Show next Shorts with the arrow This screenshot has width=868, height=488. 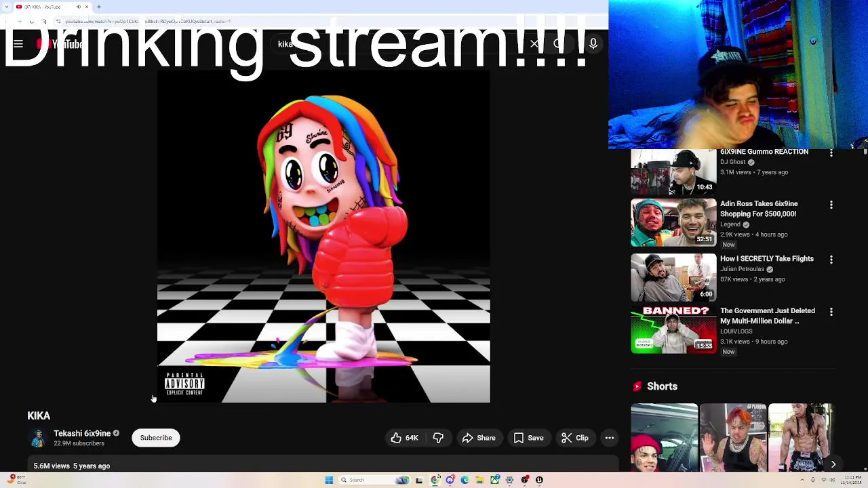pos(833,464)
